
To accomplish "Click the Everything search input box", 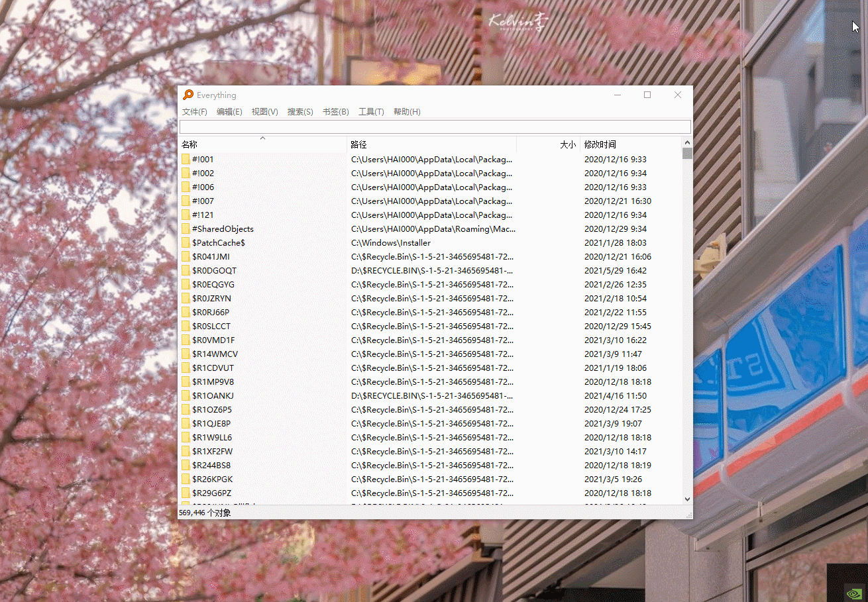I will [435, 126].
